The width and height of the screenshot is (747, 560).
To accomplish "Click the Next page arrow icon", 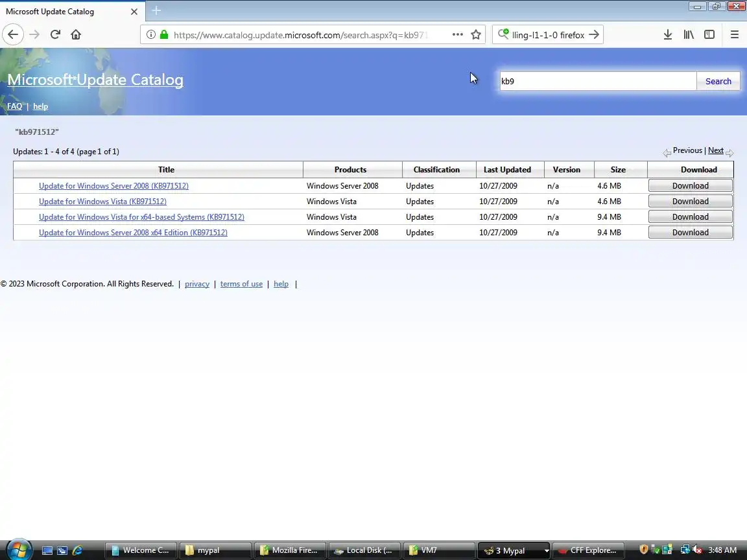I will point(729,153).
